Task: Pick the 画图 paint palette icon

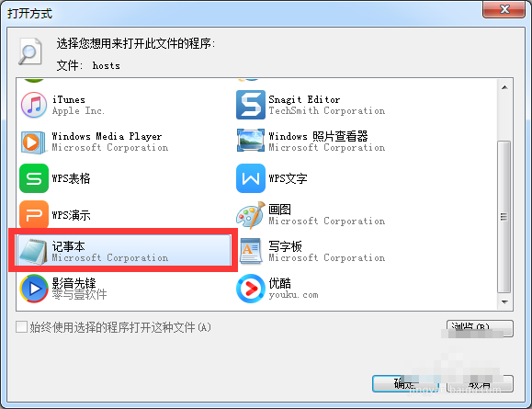Action: (251, 215)
